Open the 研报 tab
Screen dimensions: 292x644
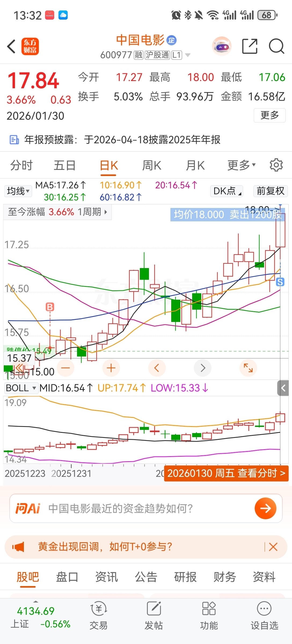pos(185,577)
